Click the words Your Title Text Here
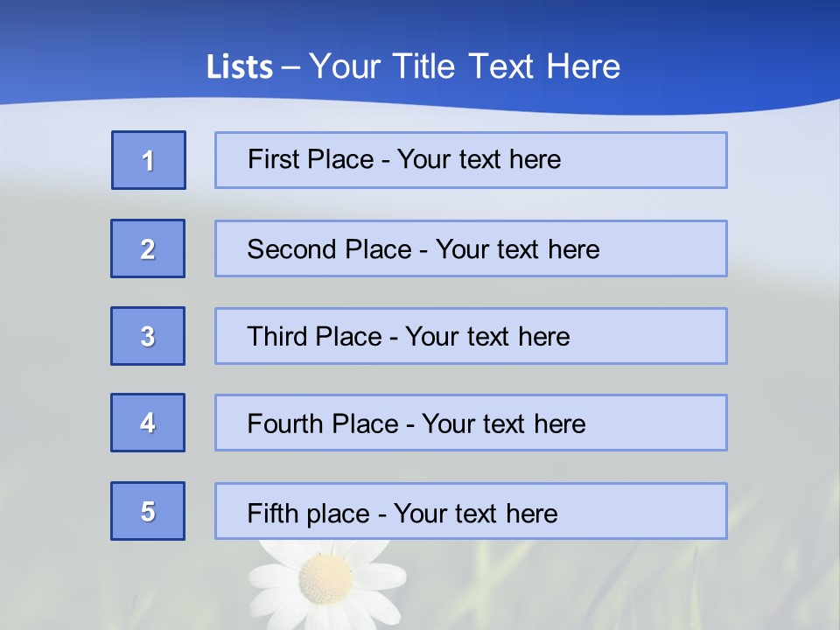This screenshot has height=630, width=840. click(x=465, y=66)
